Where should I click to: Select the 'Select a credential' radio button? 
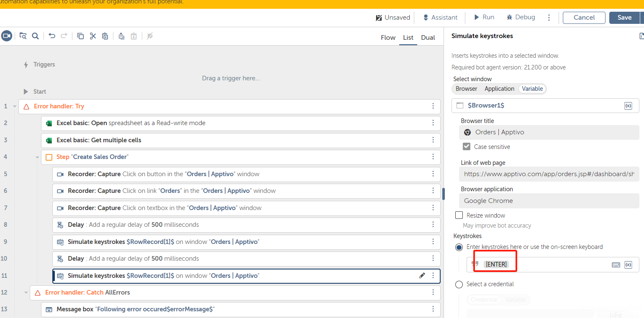pyautogui.click(x=459, y=284)
